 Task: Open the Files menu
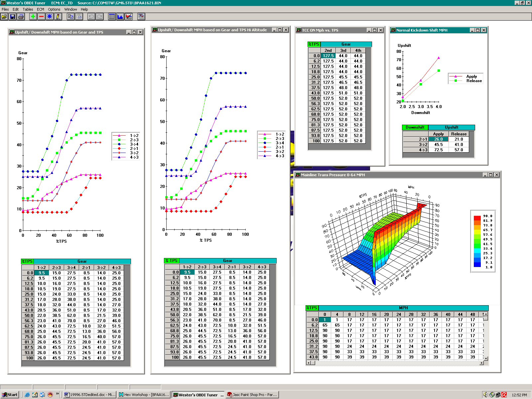[5, 9]
